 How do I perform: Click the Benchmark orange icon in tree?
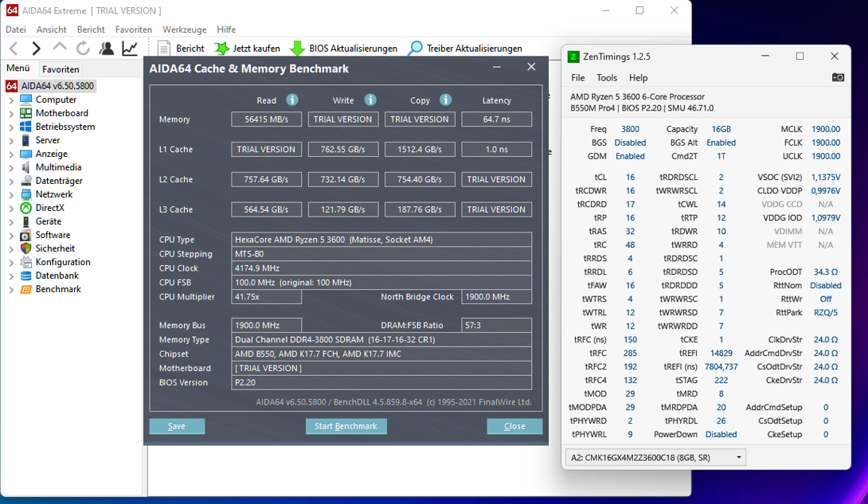[x=26, y=289]
